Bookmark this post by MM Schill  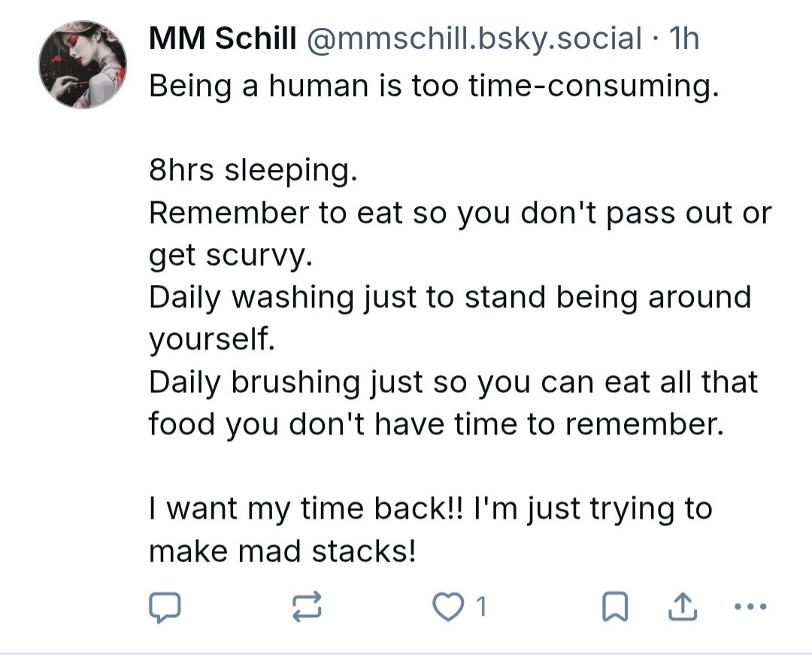(615, 607)
